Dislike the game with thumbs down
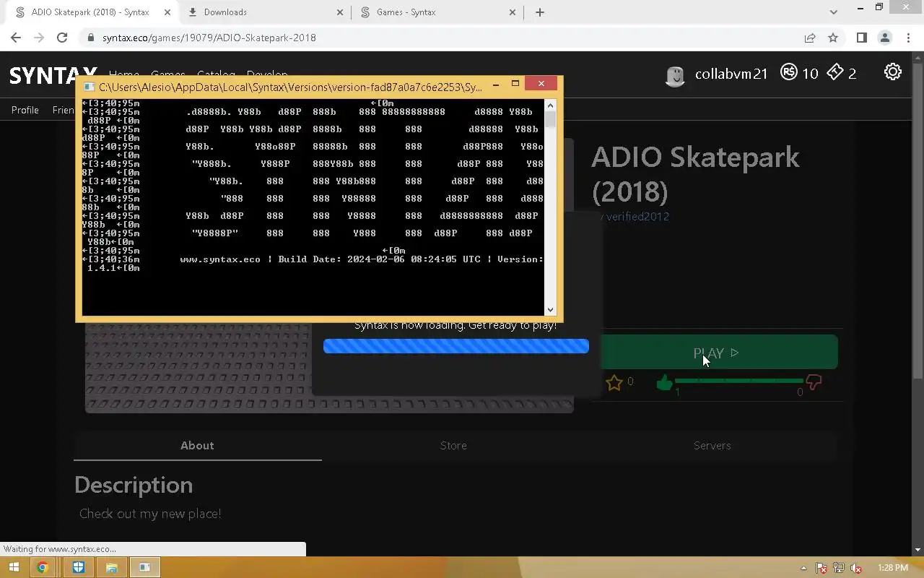The height and width of the screenshot is (578, 924). 814,383
